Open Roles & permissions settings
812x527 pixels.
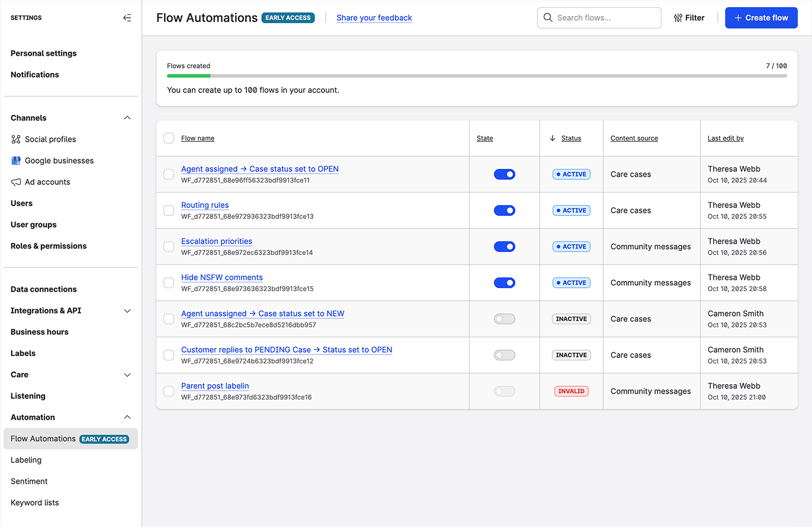49,246
